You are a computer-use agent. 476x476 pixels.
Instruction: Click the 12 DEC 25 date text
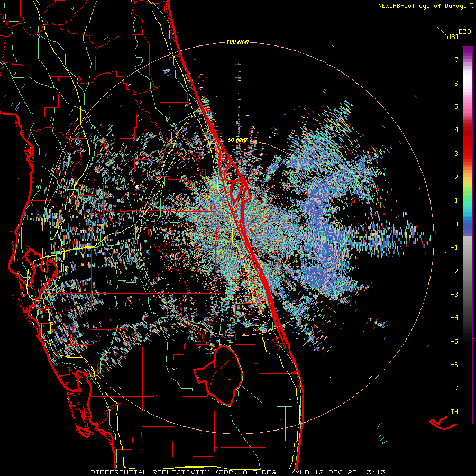336,472
